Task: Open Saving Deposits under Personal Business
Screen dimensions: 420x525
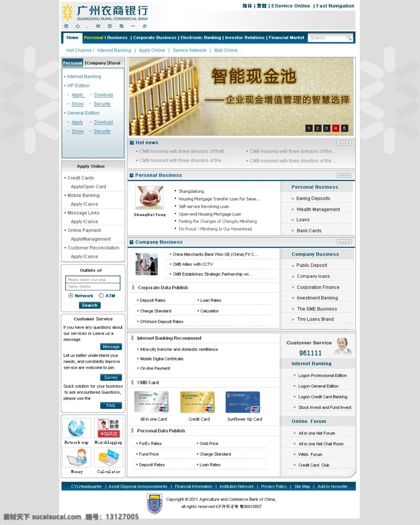Action: point(313,198)
